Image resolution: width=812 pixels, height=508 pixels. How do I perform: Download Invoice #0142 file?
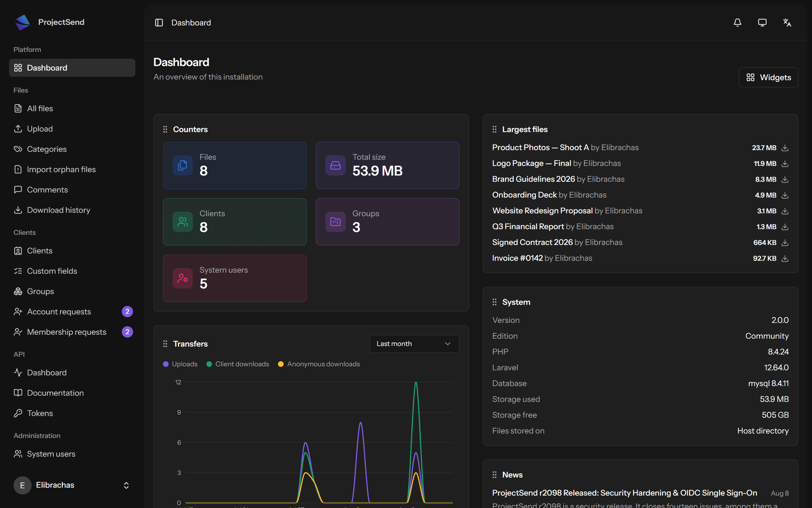(x=785, y=258)
